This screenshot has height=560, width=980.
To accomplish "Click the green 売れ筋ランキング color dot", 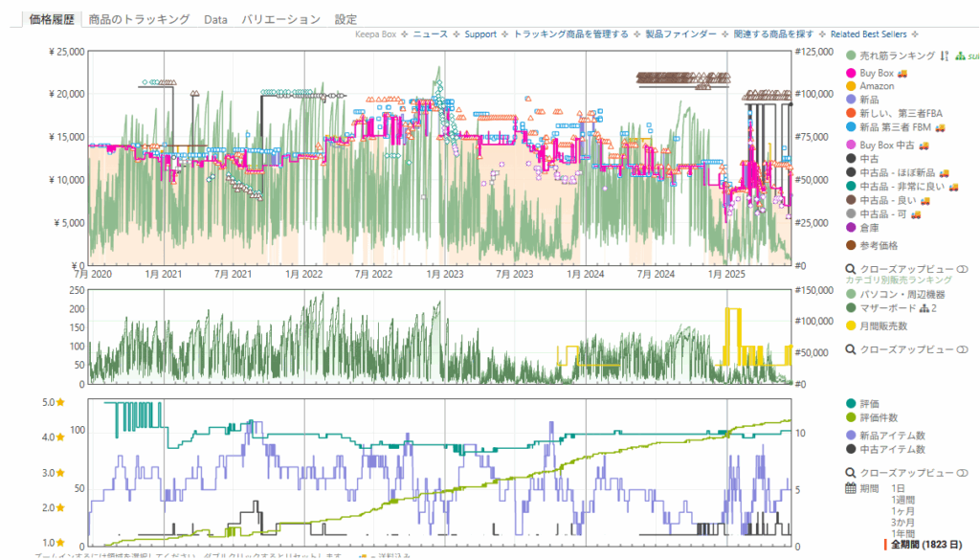I will tap(851, 56).
